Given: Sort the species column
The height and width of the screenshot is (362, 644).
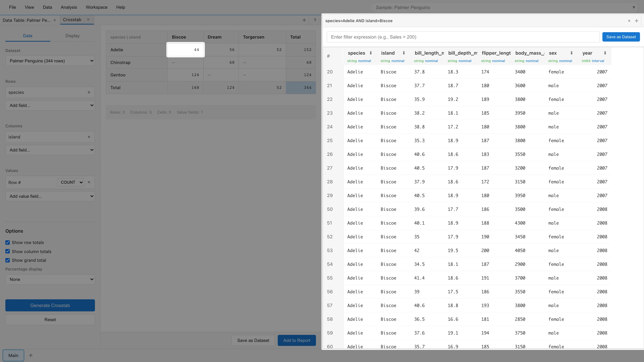Looking at the screenshot, I should pyautogui.click(x=371, y=53).
